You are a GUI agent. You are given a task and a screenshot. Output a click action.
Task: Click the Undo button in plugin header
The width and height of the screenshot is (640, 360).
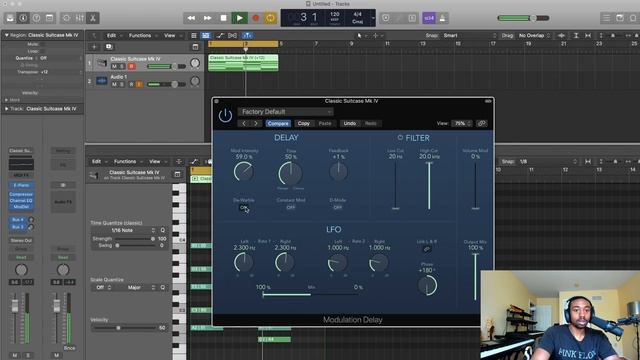(x=350, y=123)
